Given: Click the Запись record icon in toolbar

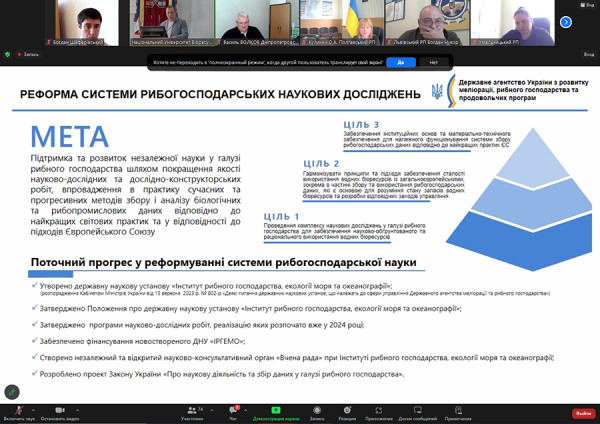Looking at the screenshot, I should point(317,413).
